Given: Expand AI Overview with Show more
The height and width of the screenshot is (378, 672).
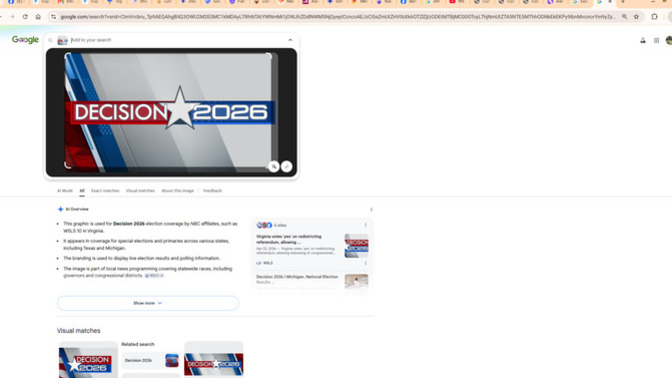Looking at the screenshot, I should click(148, 303).
